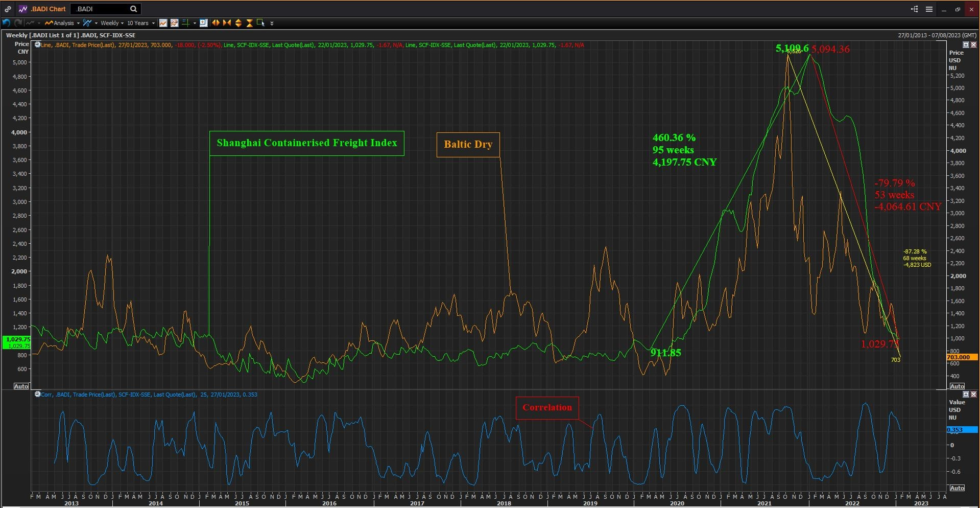The image size is (980, 508).
Task: Compress chart horizontally with inward arrows
Action: pos(227,23)
